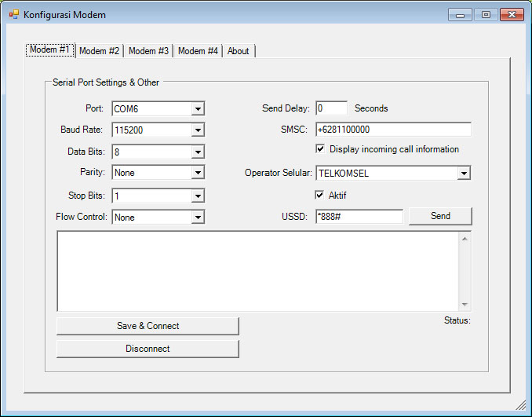This screenshot has width=532, height=417.
Task: Open the Modem #4 tab
Action: click(x=198, y=51)
